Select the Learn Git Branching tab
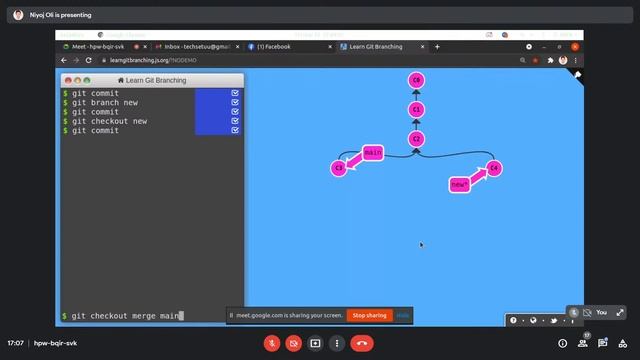Image resolution: width=640 pixels, height=360 pixels. pos(376,47)
